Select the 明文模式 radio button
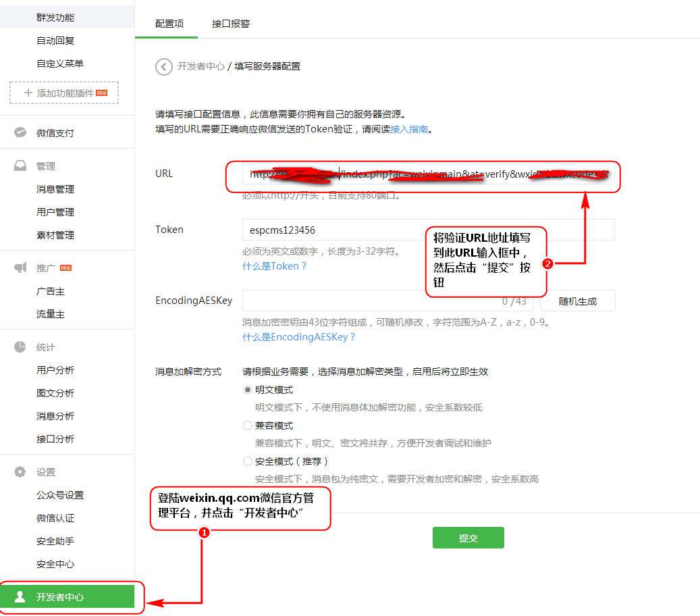This screenshot has width=700, height=616. [247, 390]
